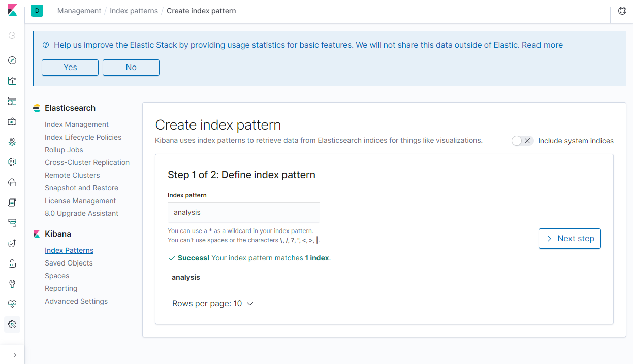Open Spaces management page
This screenshot has width=633, height=364.
point(57,276)
